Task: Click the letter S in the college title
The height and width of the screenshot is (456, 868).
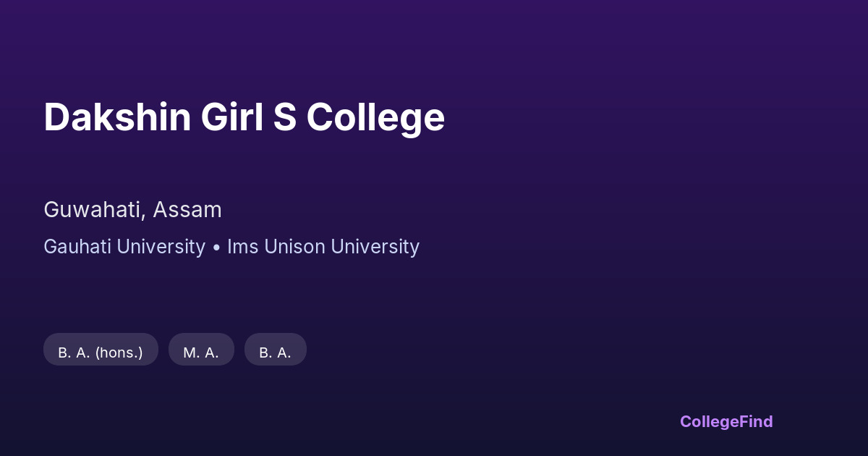Action: (x=285, y=117)
